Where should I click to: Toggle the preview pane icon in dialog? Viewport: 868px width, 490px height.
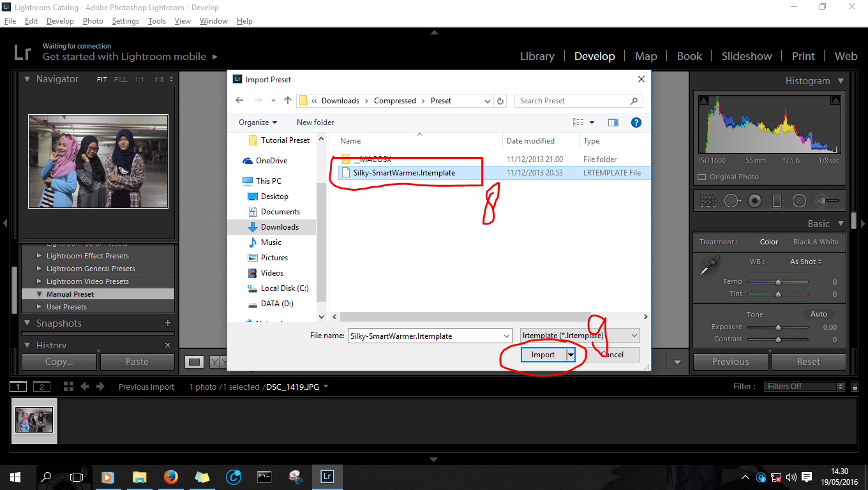click(613, 122)
